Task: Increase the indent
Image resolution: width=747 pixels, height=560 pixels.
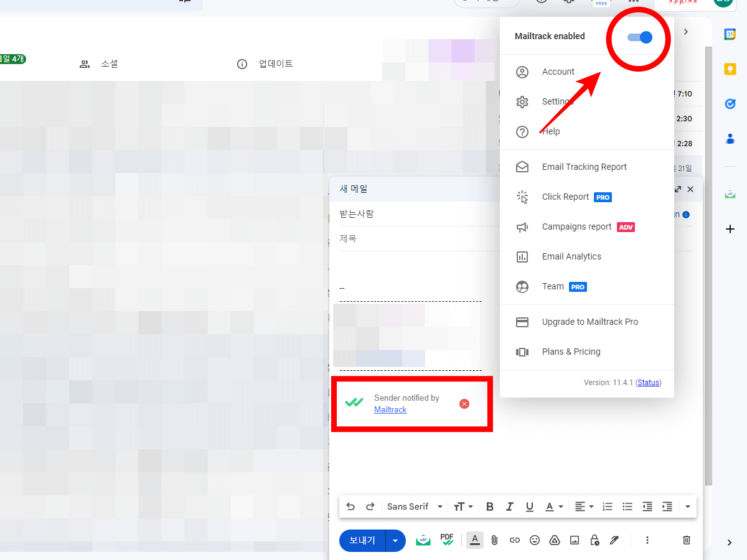Action: 667,506
